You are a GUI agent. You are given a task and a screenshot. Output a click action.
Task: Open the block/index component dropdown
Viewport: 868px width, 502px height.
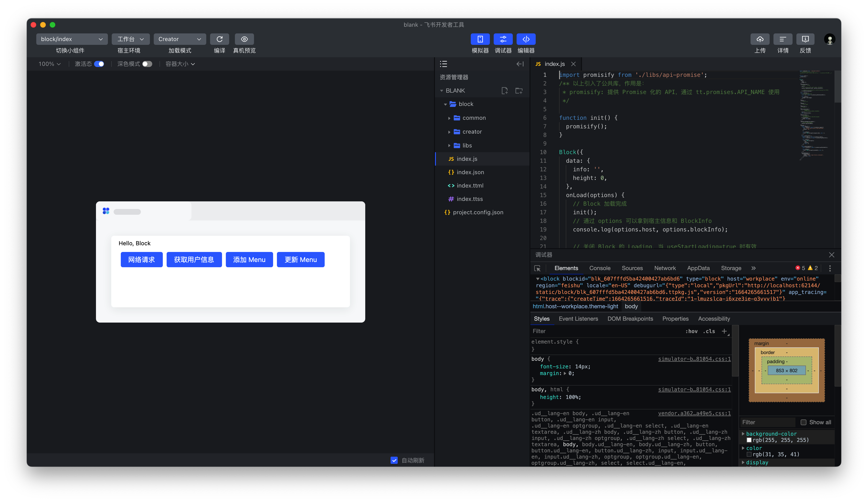[72, 39]
